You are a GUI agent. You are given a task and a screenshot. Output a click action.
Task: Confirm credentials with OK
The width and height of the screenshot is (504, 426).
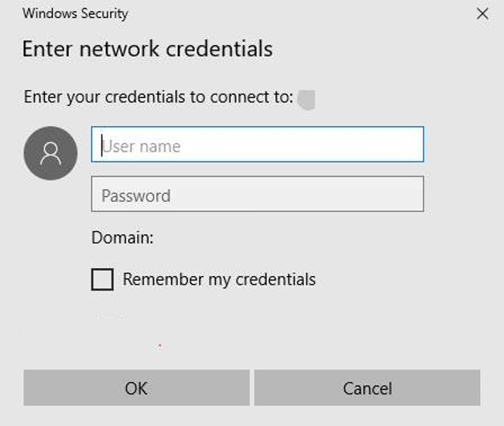pyautogui.click(x=136, y=388)
